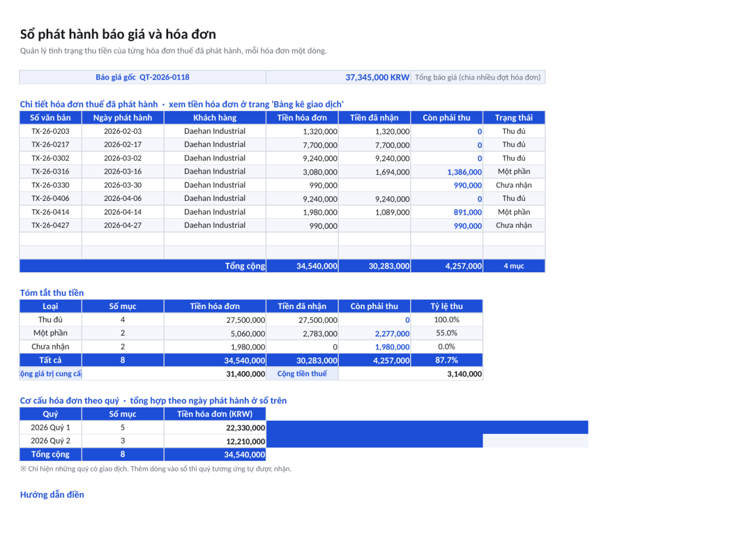Select document number TX-26-0427
Screen dimensions: 756x535
click(x=51, y=225)
